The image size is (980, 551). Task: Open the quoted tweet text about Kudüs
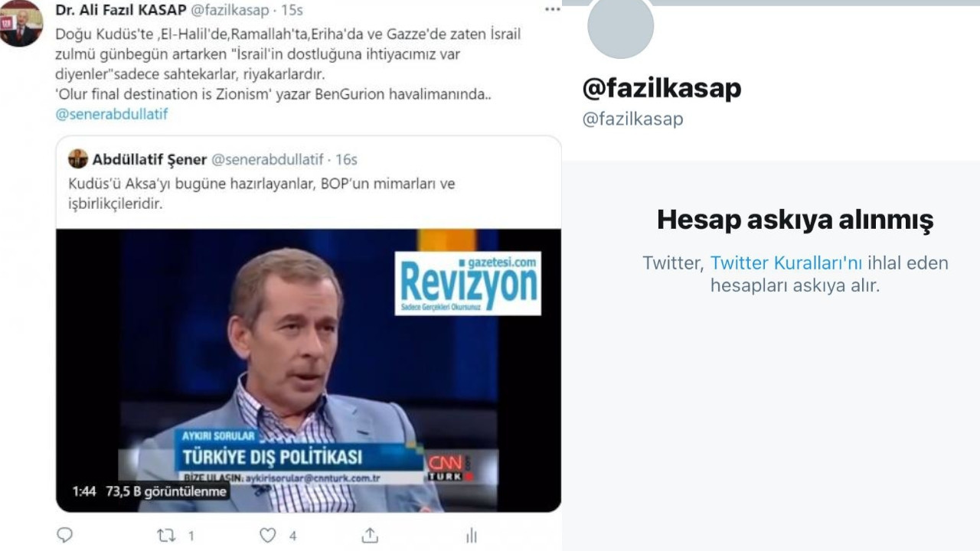coord(262,194)
